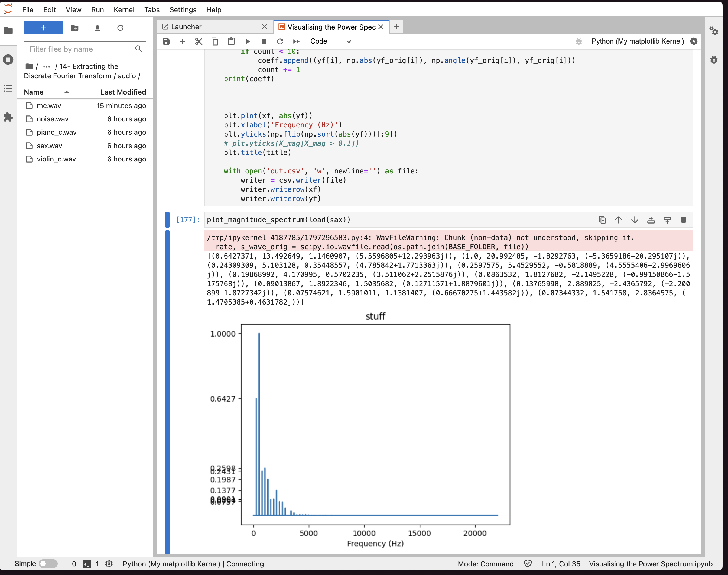The image size is (728, 575).
Task: Open Running Terminals and Kernels sidebar
Action: [8, 60]
